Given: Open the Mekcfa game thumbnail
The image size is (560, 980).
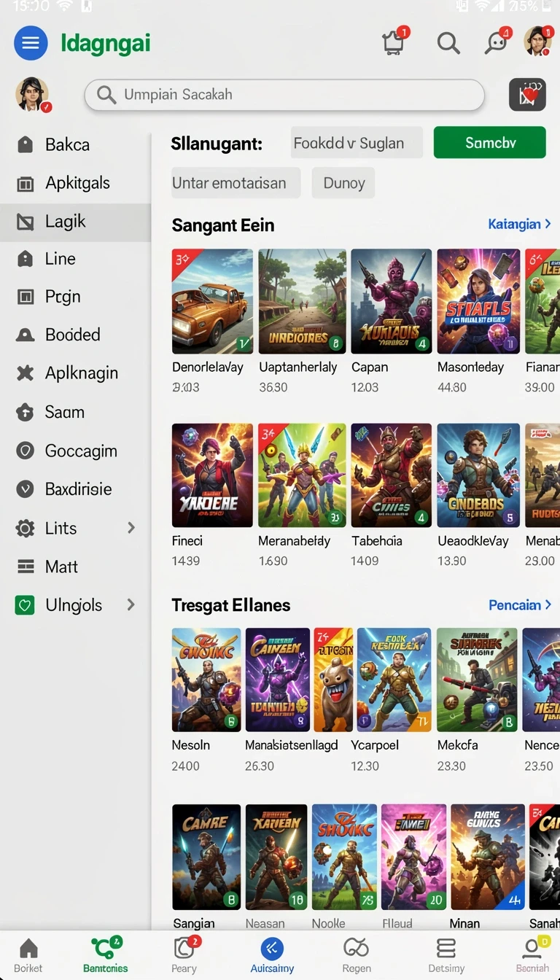Looking at the screenshot, I should (477, 680).
